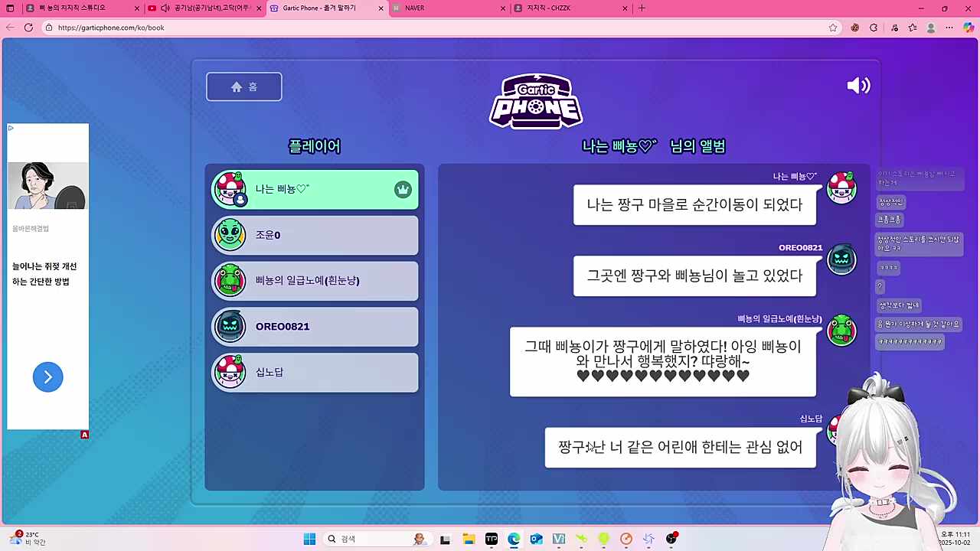The height and width of the screenshot is (551, 980).
Task: Open Microsoft Edge from the taskbar
Action: tap(514, 539)
